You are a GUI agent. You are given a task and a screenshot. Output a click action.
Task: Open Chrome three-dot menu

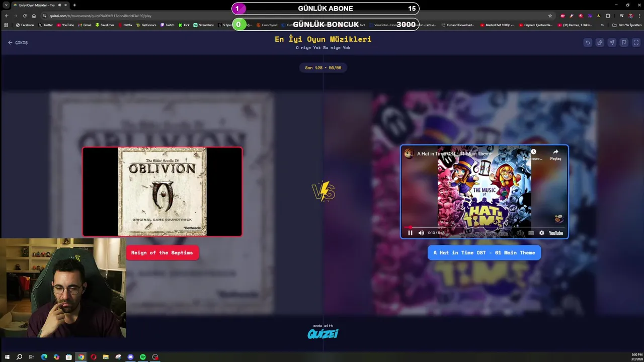[639, 16]
